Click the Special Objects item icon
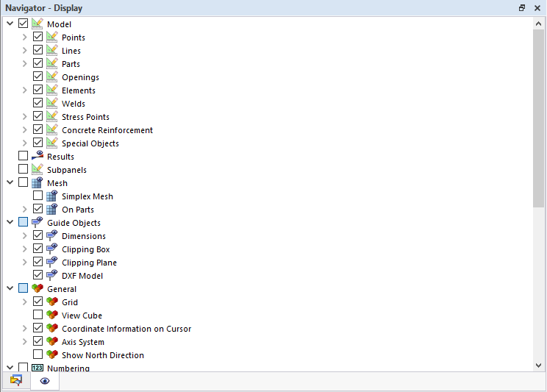 point(52,143)
